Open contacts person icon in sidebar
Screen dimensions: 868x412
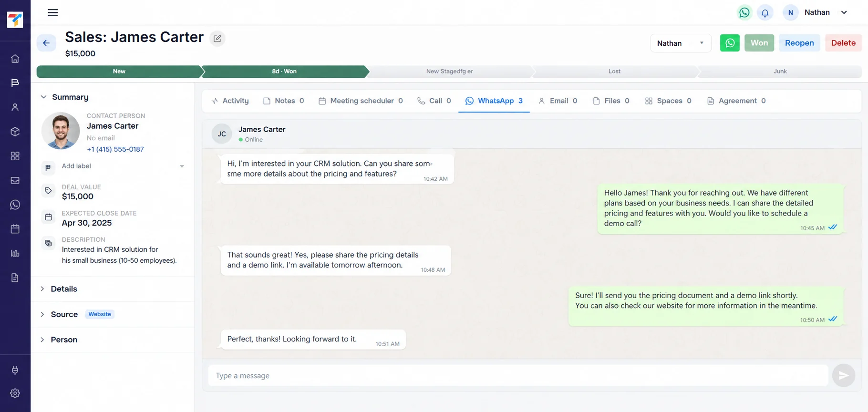tap(15, 107)
